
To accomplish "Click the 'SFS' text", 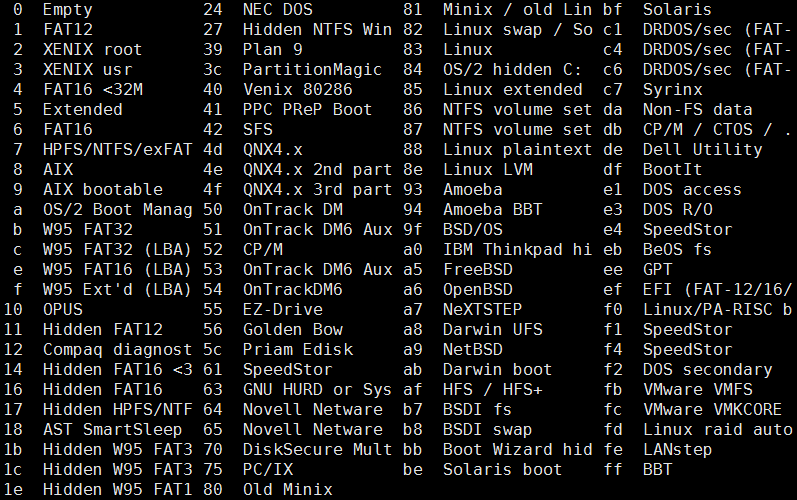I will [258, 130].
